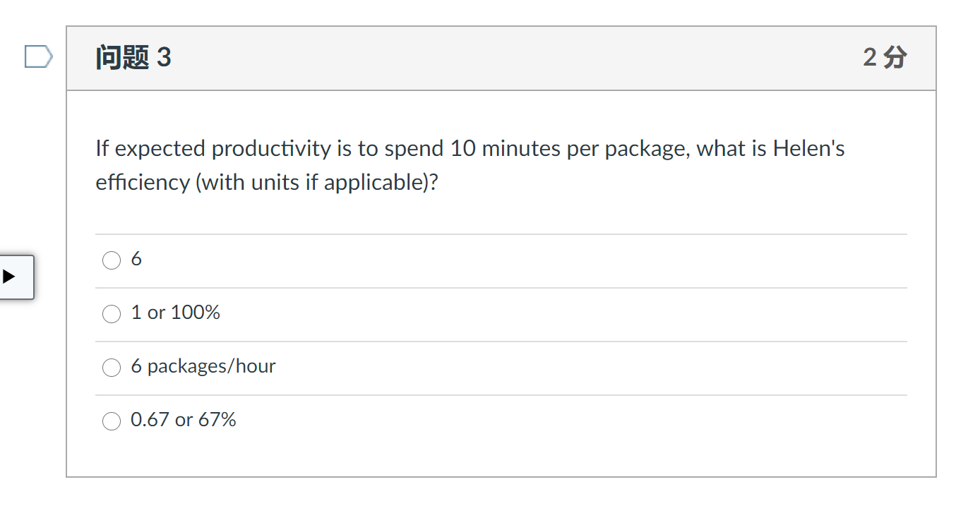This screenshot has height=513, width=980.
Task: Click the answer text '6 packages/hour'
Action: [x=203, y=366]
